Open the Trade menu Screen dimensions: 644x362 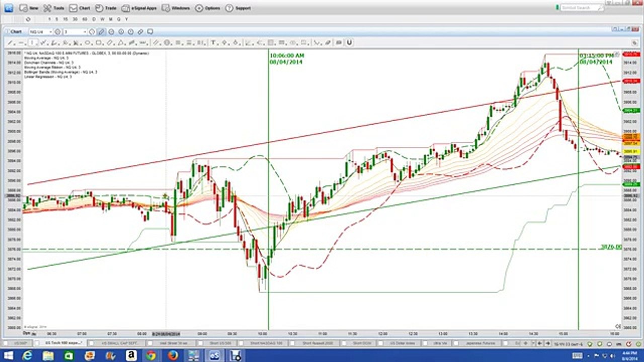click(x=106, y=8)
